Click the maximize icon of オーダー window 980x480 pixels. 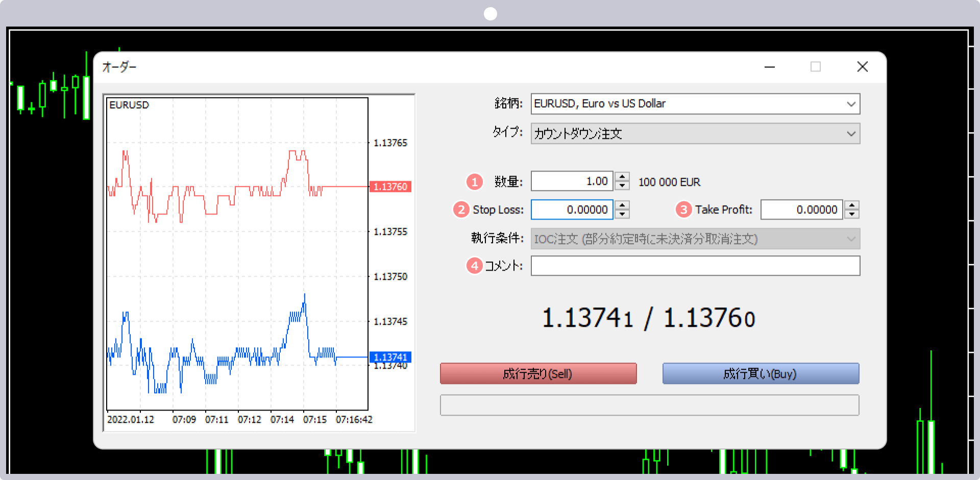click(x=816, y=67)
